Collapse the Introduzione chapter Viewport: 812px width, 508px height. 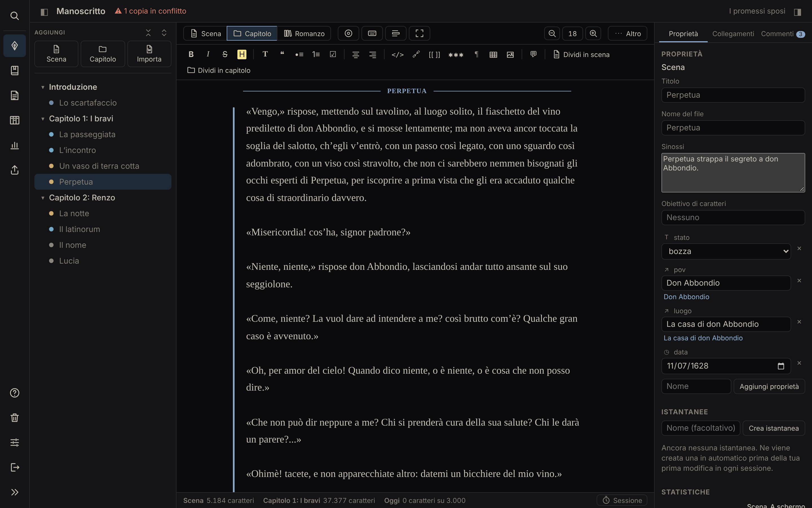[43, 87]
